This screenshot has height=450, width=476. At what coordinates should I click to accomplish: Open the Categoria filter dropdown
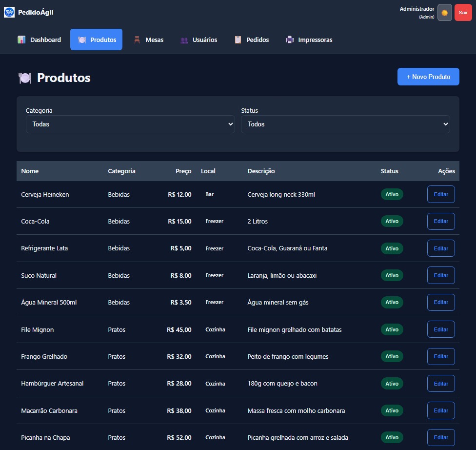130,124
